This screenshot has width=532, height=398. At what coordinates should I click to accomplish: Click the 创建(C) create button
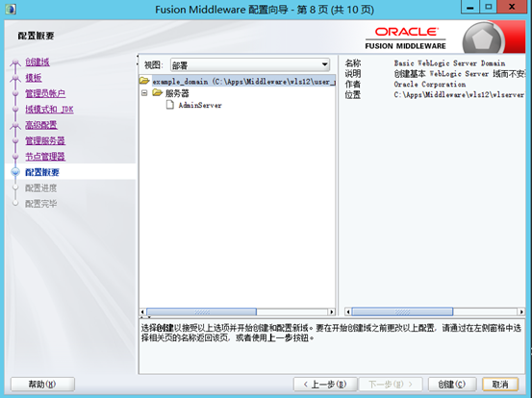pos(452,385)
